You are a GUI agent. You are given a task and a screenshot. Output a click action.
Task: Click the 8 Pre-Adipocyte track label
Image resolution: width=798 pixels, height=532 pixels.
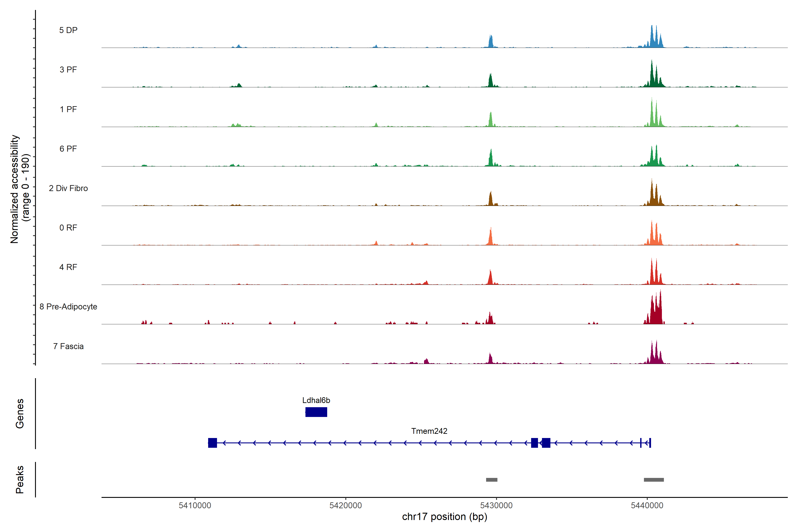68,307
